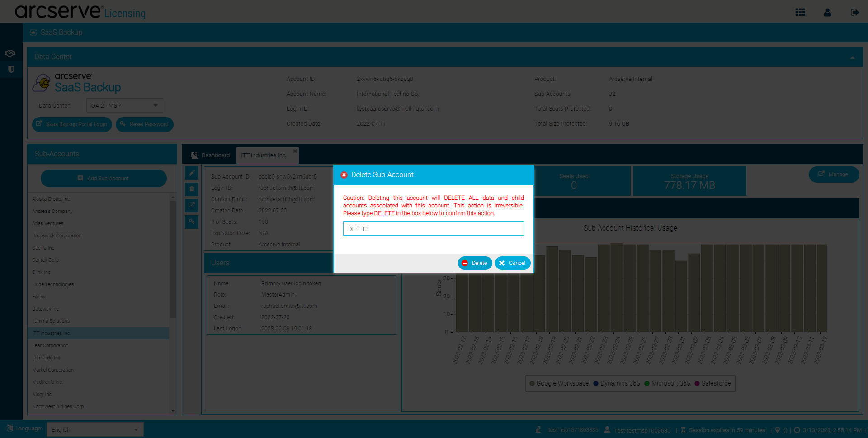This screenshot has width=868, height=438.
Task: Click the trash delete icon
Action: pos(192,189)
